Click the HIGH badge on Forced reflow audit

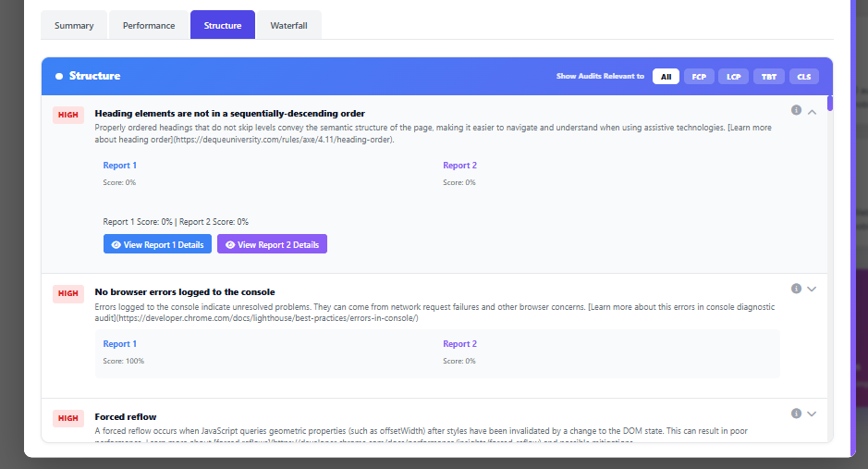pos(68,418)
